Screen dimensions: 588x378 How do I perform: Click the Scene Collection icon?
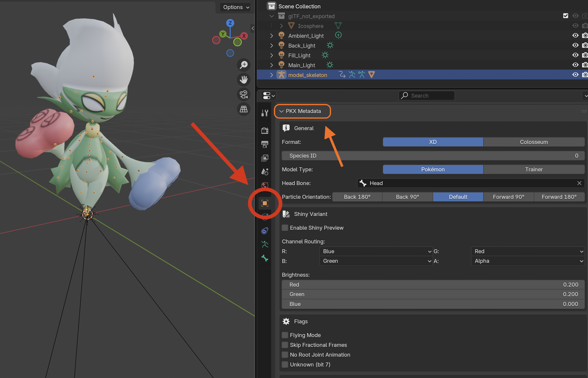click(x=271, y=6)
